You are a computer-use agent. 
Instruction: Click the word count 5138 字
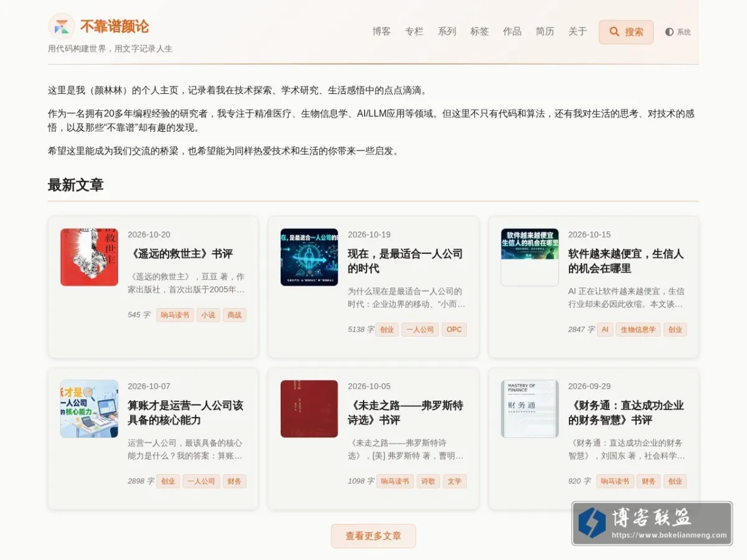[361, 330]
